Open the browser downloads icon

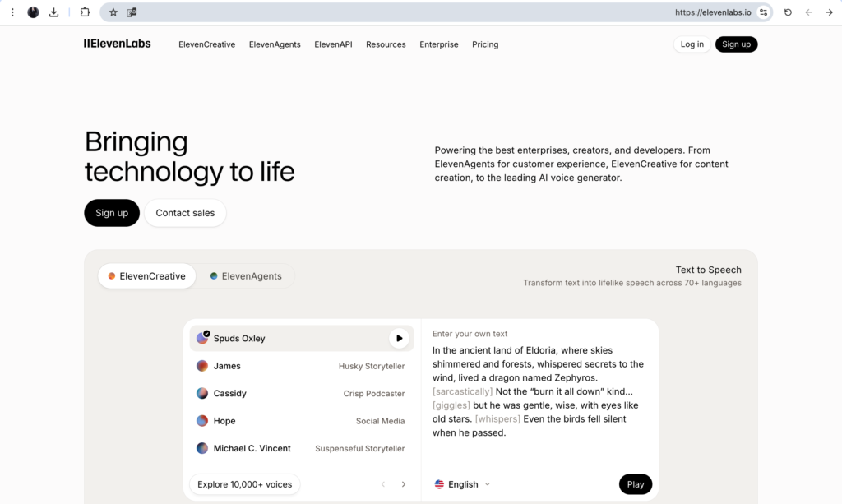(54, 12)
